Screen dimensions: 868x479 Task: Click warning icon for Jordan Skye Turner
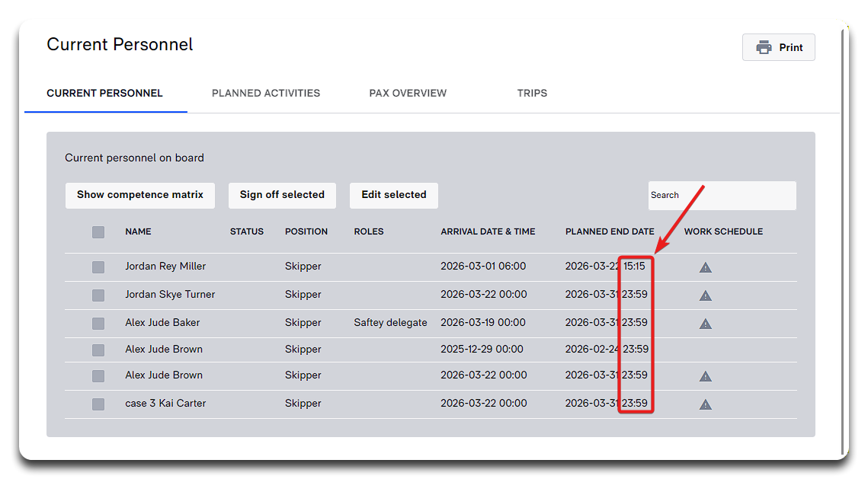[706, 295]
